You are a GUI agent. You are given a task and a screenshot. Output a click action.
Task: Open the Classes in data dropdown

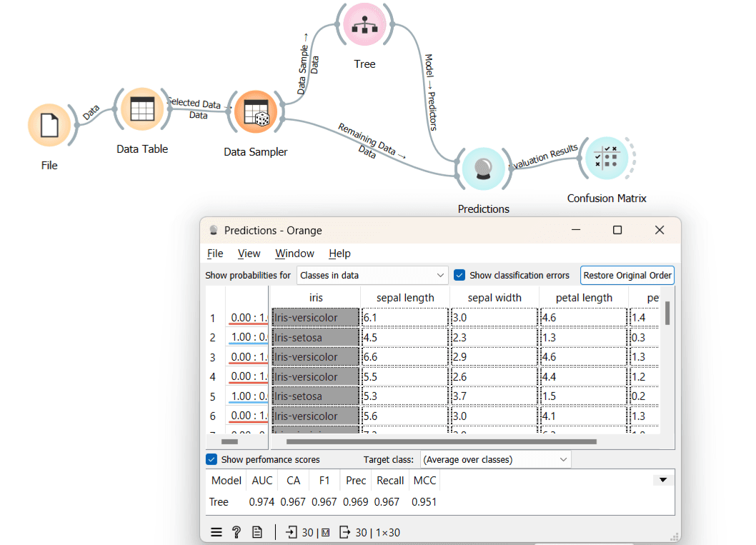coord(372,275)
